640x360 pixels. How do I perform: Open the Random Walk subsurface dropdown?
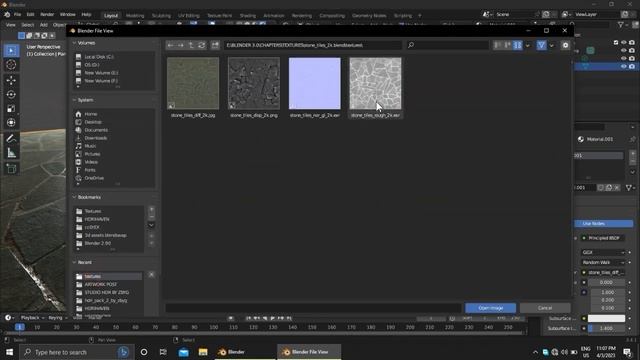coord(603,262)
